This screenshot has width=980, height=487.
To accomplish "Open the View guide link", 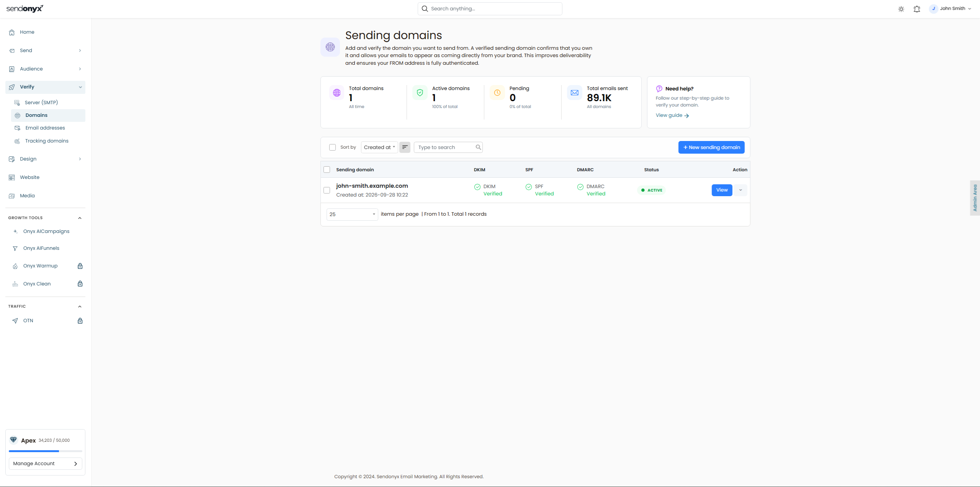I will [x=672, y=115].
